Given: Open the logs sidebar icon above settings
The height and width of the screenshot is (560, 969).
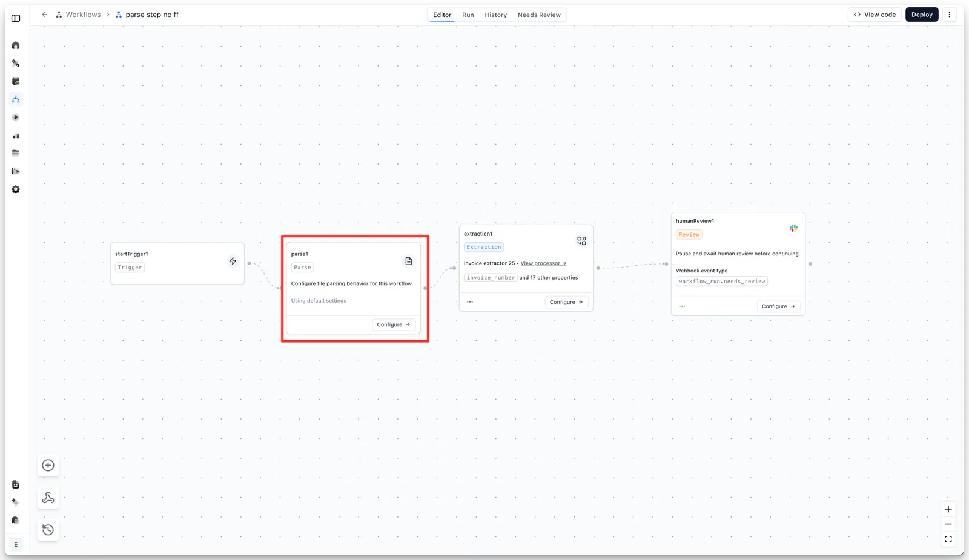Looking at the screenshot, I should [16, 171].
